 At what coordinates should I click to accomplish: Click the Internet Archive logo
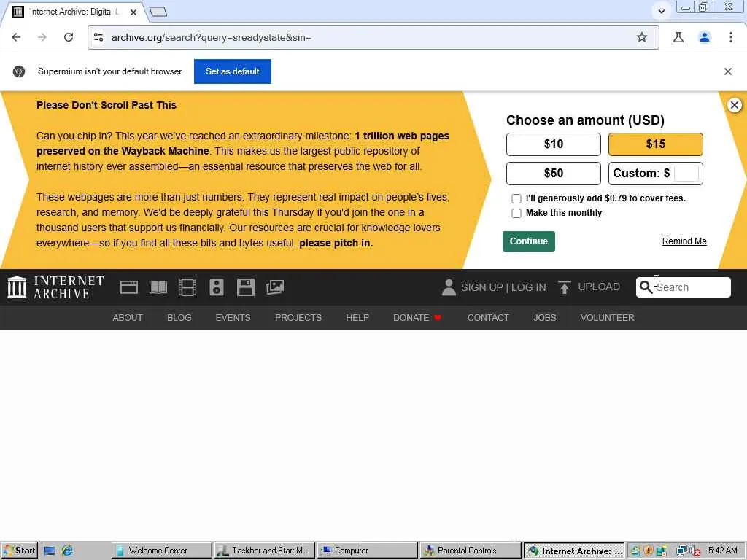click(x=55, y=287)
